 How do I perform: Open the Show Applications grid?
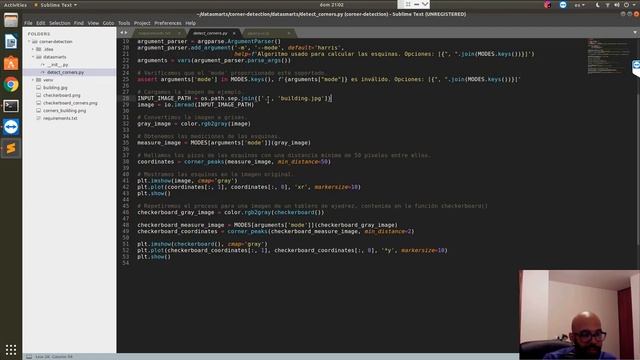[11, 350]
